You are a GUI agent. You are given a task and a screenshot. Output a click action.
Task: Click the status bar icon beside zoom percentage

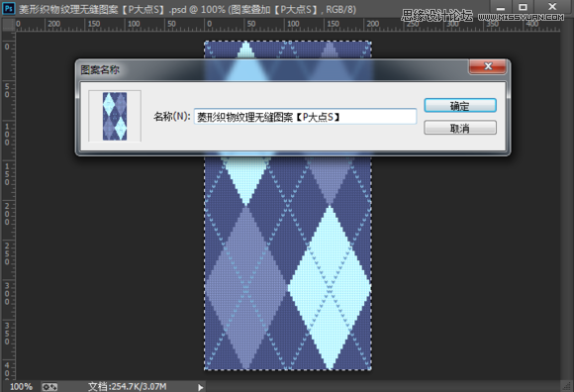pyautogui.click(x=49, y=387)
